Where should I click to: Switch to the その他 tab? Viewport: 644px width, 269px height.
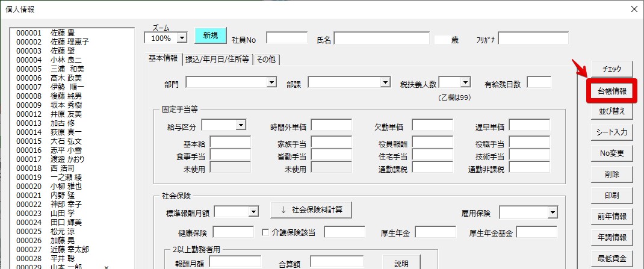[266, 59]
